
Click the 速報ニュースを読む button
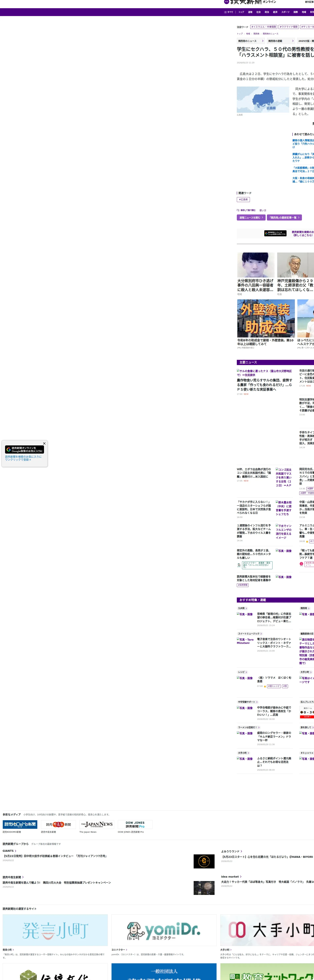click(251, 218)
